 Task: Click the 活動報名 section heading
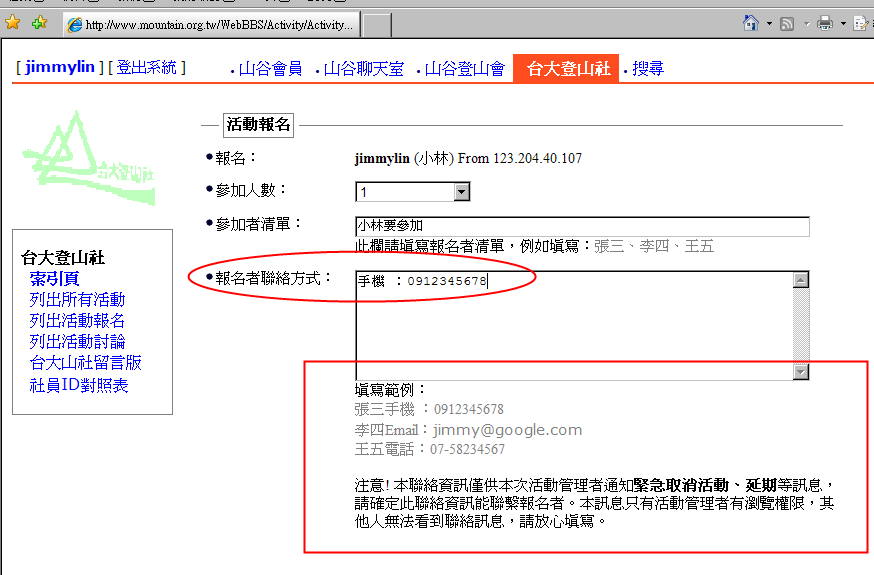pos(258,125)
